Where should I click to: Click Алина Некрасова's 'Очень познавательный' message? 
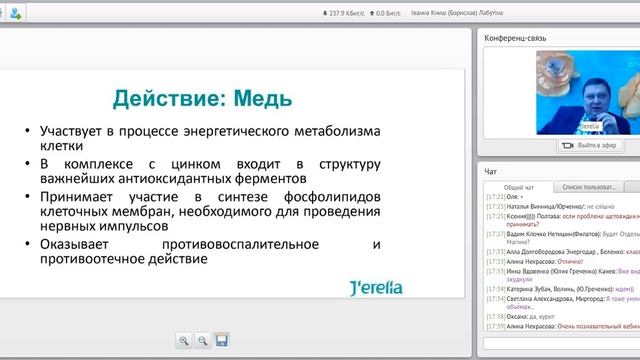pos(563,326)
